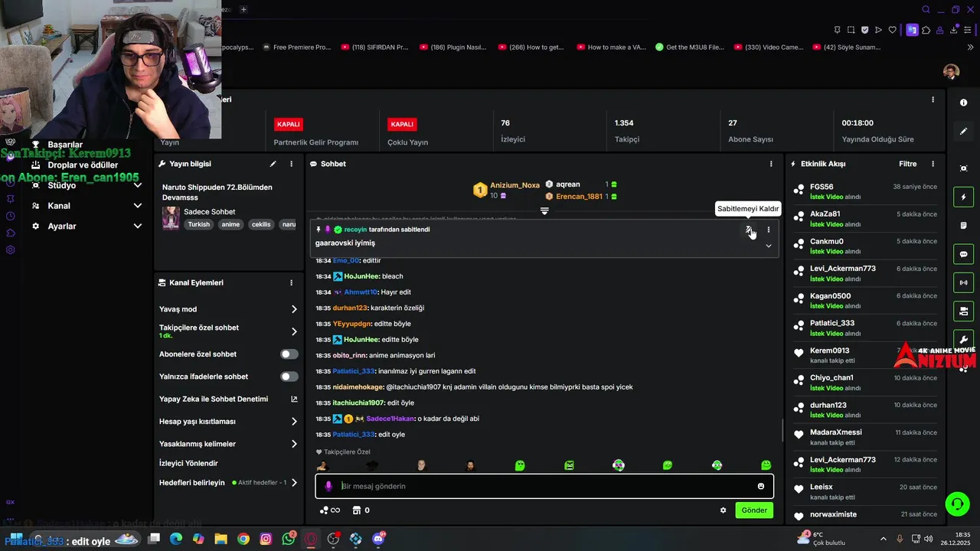Open the emoji picker in message box
Viewport: 980px width, 551px height.
point(761,486)
